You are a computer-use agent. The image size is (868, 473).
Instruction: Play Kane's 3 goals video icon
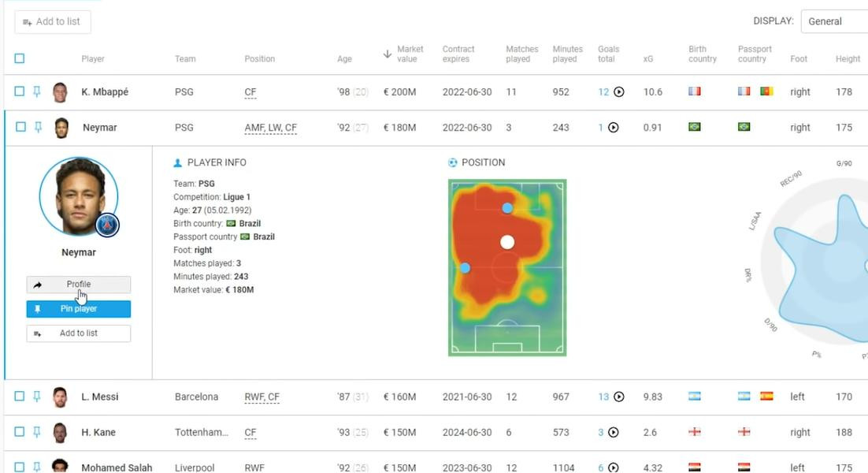tap(614, 432)
